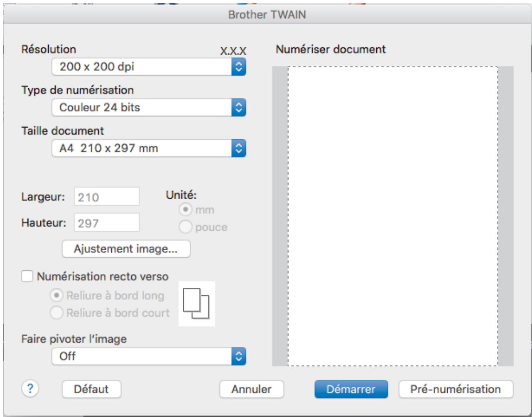Start scanning with Démarrer button
The height and width of the screenshot is (417, 532).
351,389
